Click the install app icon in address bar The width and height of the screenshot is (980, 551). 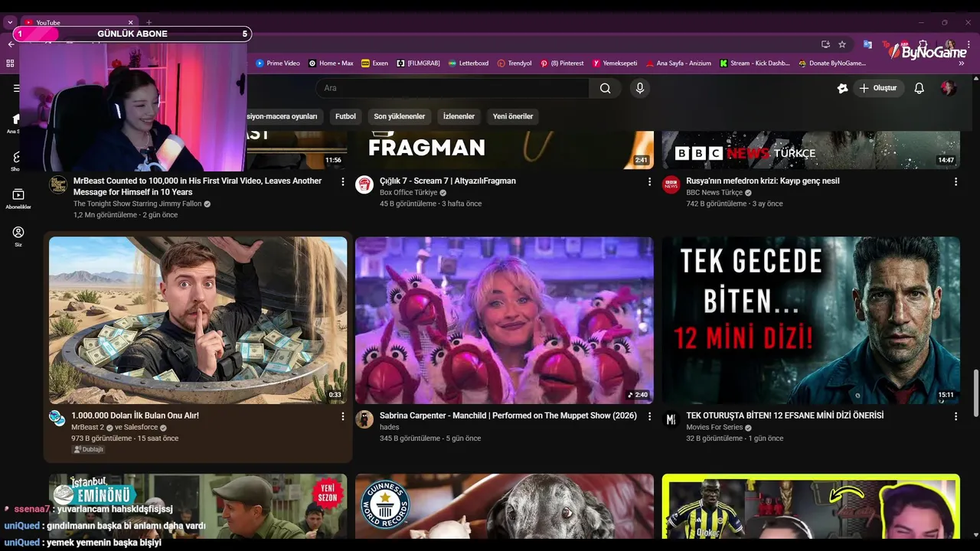coord(825,44)
